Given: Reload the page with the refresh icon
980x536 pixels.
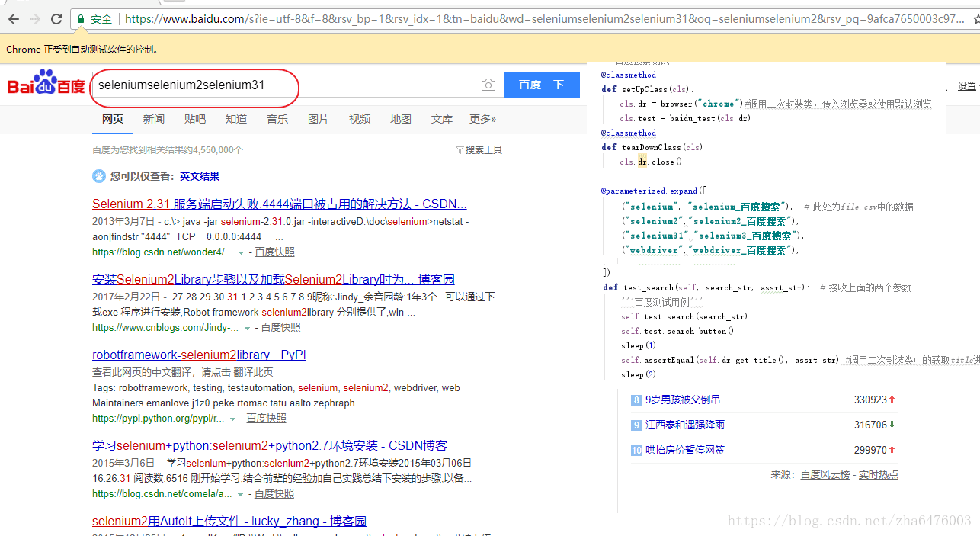Looking at the screenshot, I should (x=56, y=19).
